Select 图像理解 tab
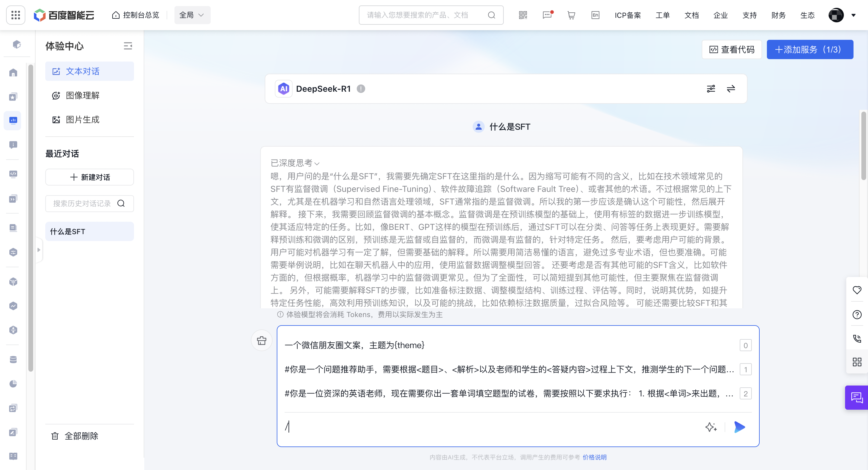This screenshot has width=868, height=470. click(90, 95)
